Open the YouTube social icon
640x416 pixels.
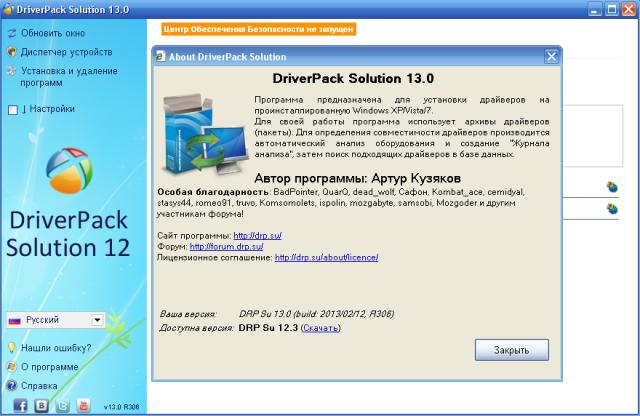click(x=83, y=405)
